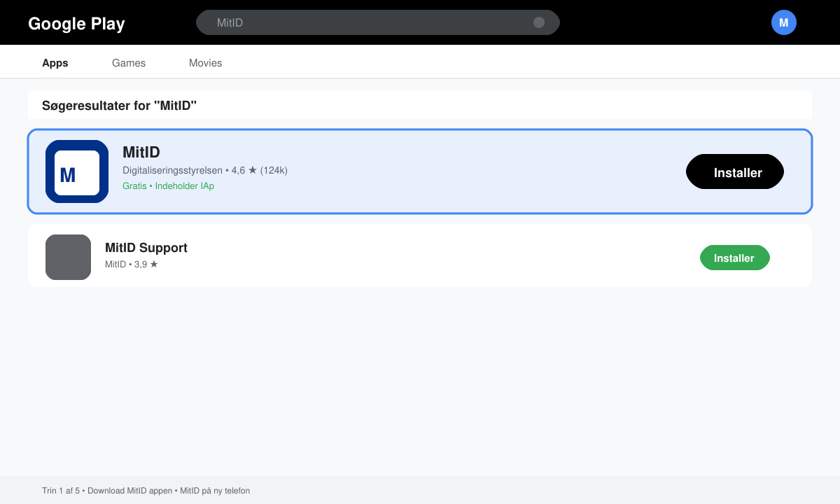
Task: Click the Digitaliseringsstyrelsen 4,6 rating line
Action: pos(205,170)
